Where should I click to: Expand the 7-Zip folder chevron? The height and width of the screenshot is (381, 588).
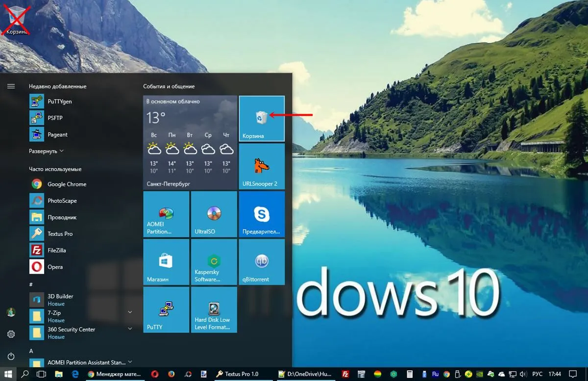pos(130,312)
